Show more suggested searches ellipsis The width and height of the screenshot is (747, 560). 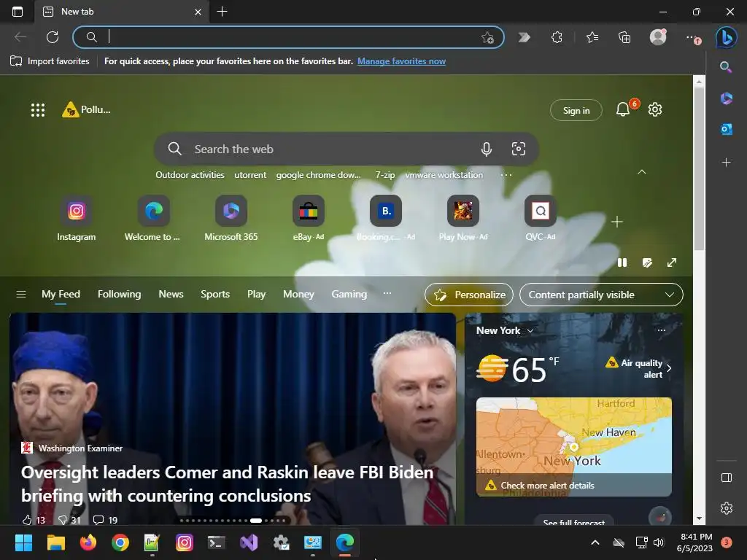click(506, 175)
